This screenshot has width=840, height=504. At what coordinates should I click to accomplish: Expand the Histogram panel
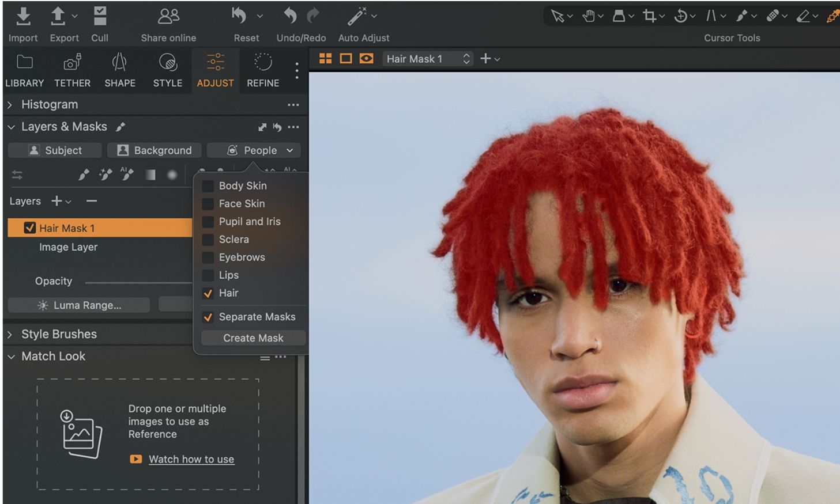pos(10,105)
